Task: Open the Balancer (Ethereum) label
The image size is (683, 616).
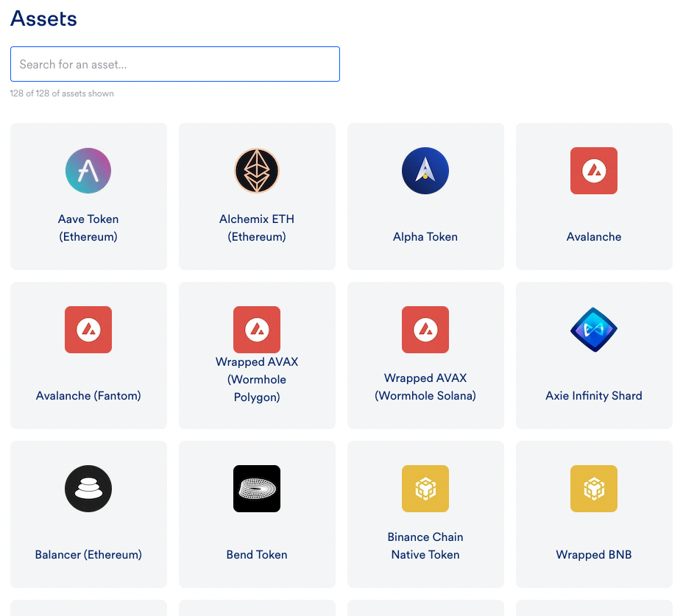Action: [x=88, y=555]
